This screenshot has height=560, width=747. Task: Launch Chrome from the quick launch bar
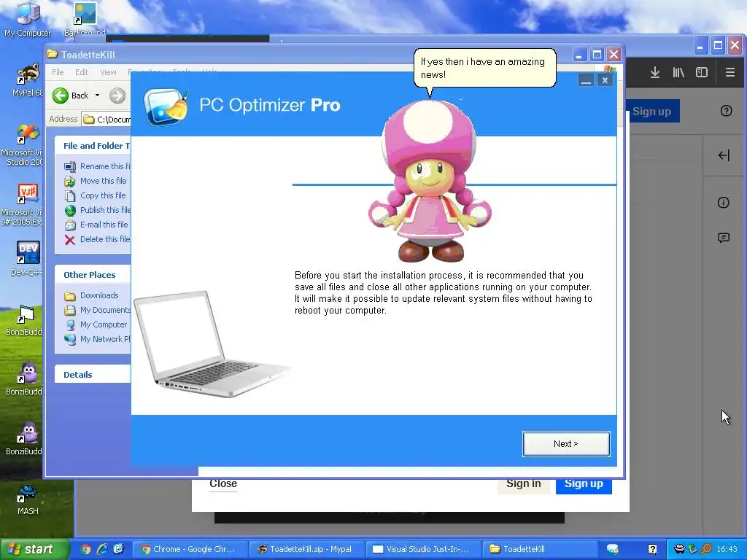click(86, 550)
